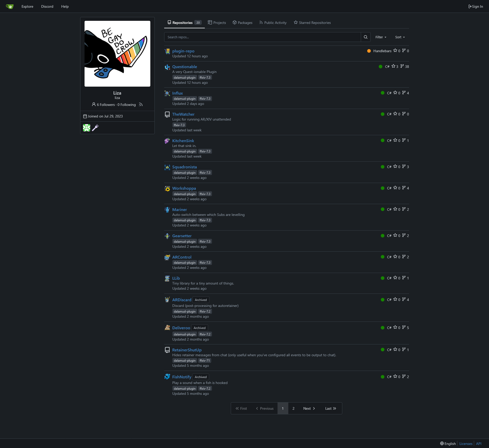Click the ffxiv-7.2 topic tag under FishNotify
The image size is (489, 448).
point(205,389)
